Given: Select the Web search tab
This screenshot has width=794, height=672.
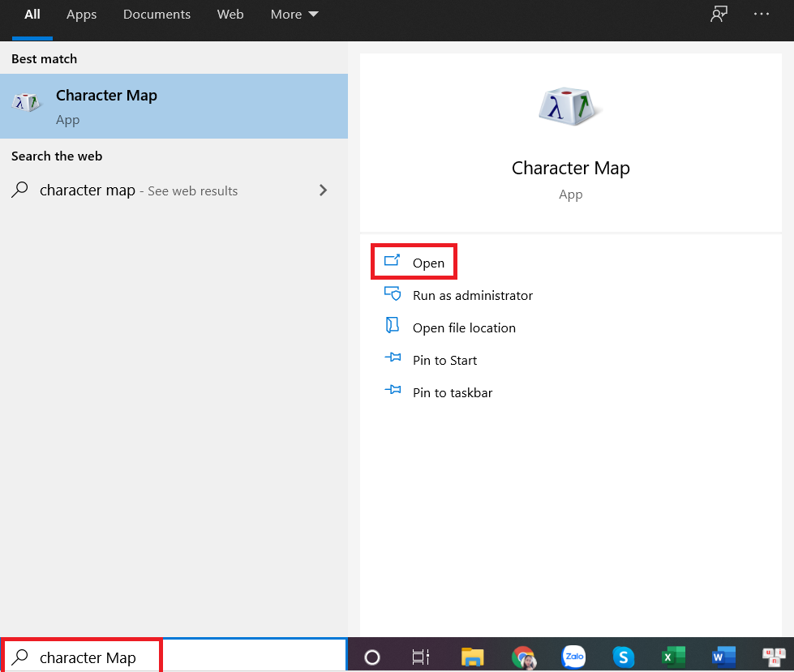Looking at the screenshot, I should (x=230, y=15).
